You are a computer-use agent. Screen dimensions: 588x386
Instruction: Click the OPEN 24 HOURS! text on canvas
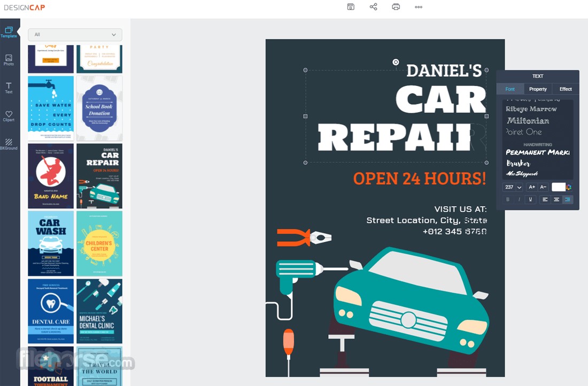tap(420, 178)
